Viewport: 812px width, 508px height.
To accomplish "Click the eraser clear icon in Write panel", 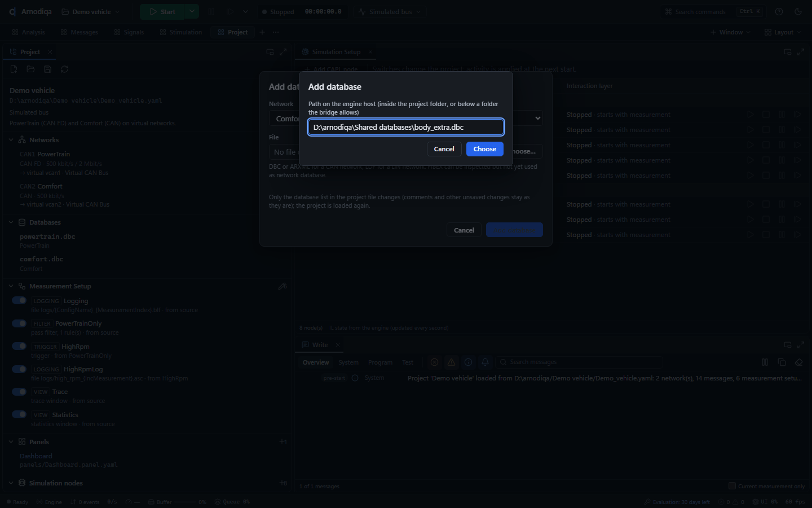I will [798, 362].
